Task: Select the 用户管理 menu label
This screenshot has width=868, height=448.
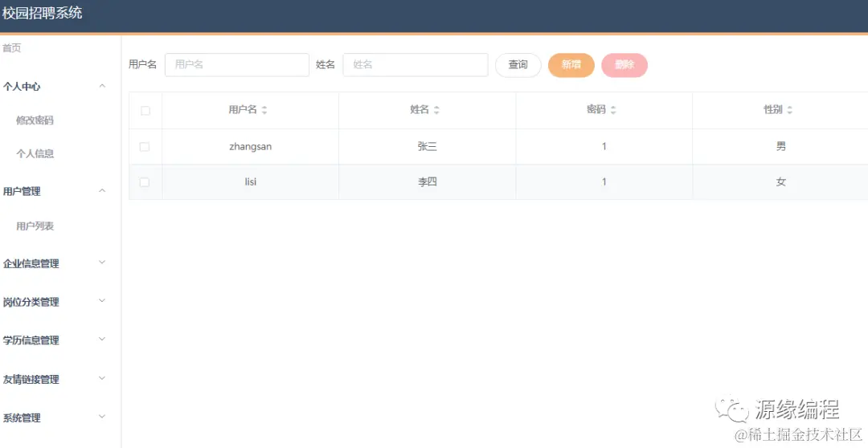Action: pyautogui.click(x=22, y=191)
